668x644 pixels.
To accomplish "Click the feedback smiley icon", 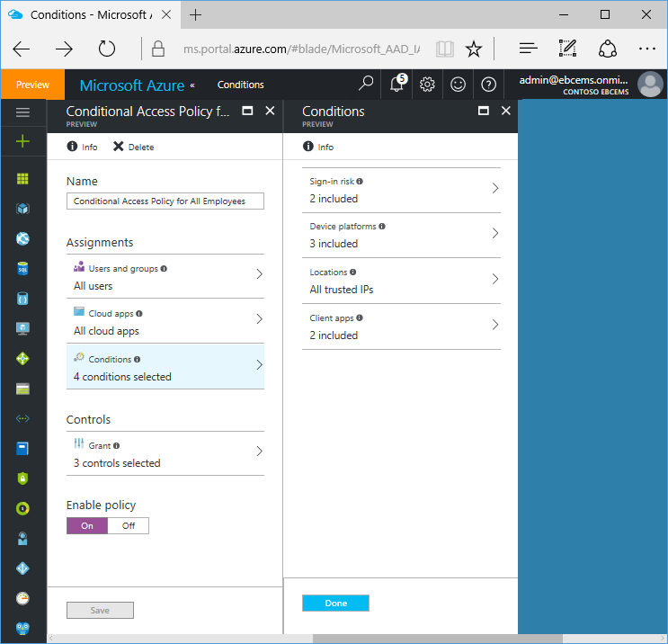I will [458, 85].
